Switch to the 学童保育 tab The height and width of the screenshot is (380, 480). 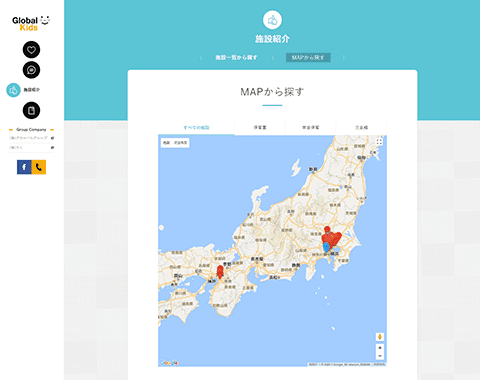[311, 128]
